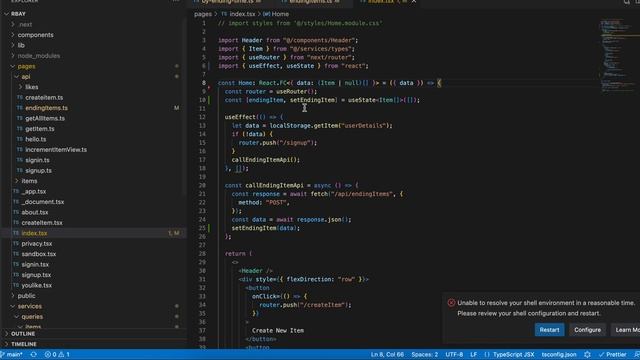This screenshot has width=640, height=360.
Task: Open the errors and warnings status indicator
Action: [x=57, y=354]
